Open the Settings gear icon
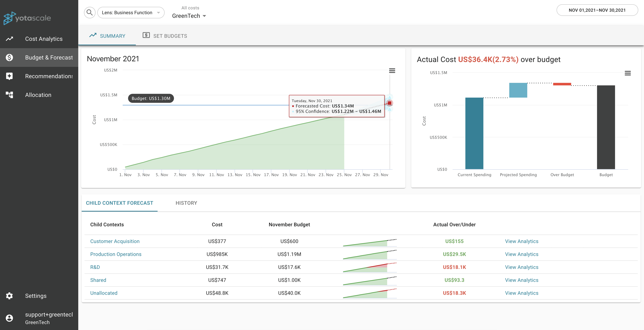The width and height of the screenshot is (644, 330). point(9,296)
